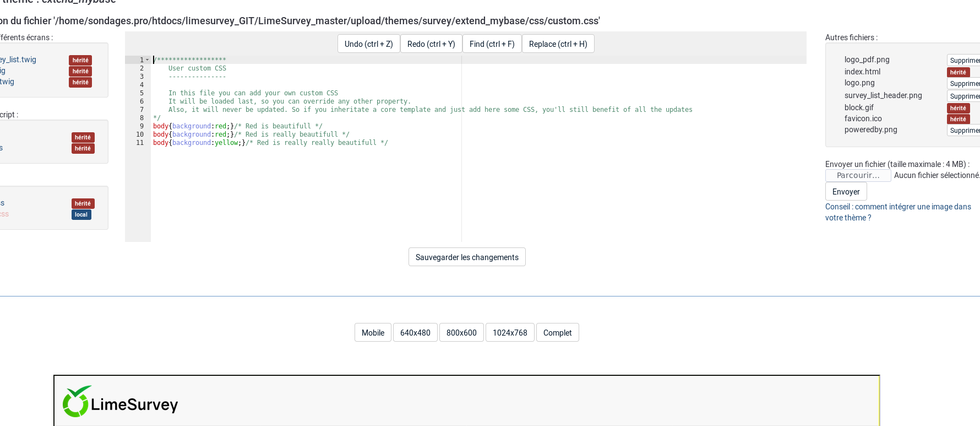The image size is (980, 426).
Task: Click the local badge in the left panel
Action: click(x=81, y=215)
